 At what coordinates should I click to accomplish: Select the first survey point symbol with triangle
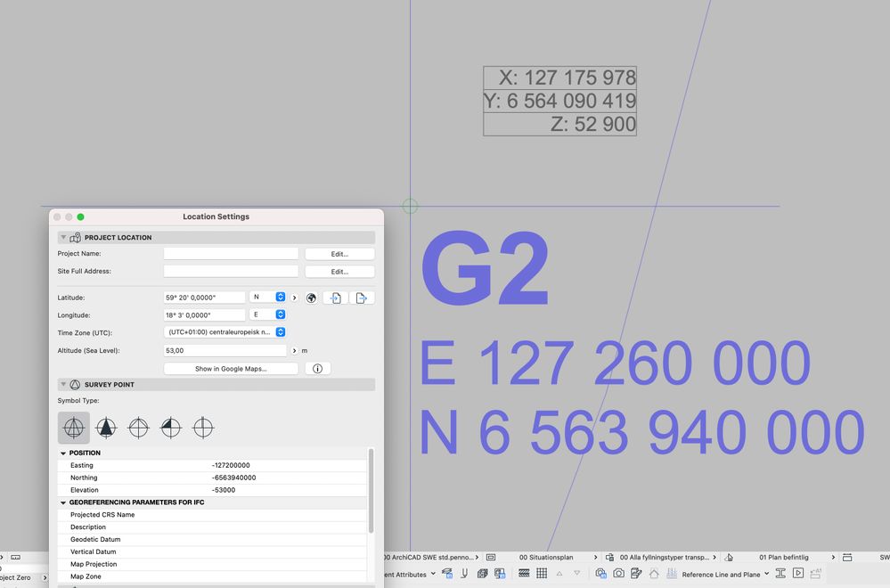pos(74,428)
